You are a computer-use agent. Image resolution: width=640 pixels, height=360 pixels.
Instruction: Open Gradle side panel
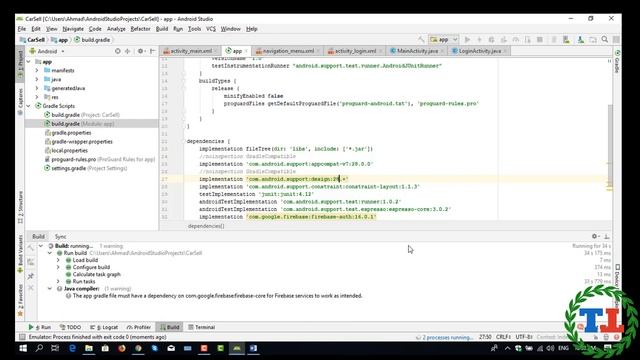click(x=617, y=62)
